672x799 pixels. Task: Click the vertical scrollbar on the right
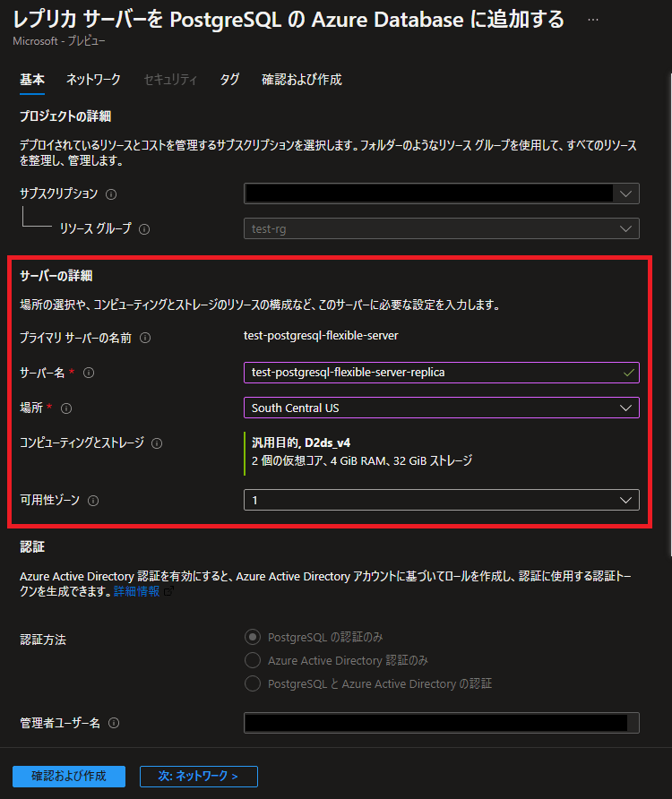point(669,314)
